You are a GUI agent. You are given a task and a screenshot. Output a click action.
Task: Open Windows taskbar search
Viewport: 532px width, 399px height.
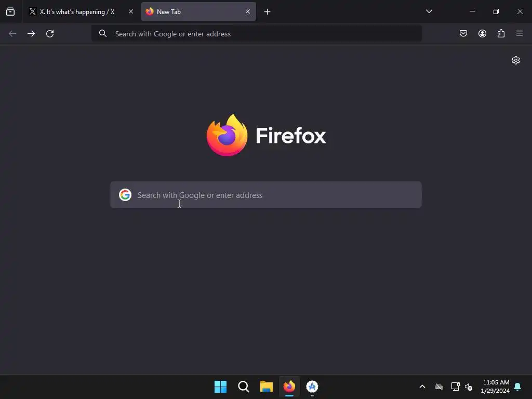[244, 387]
